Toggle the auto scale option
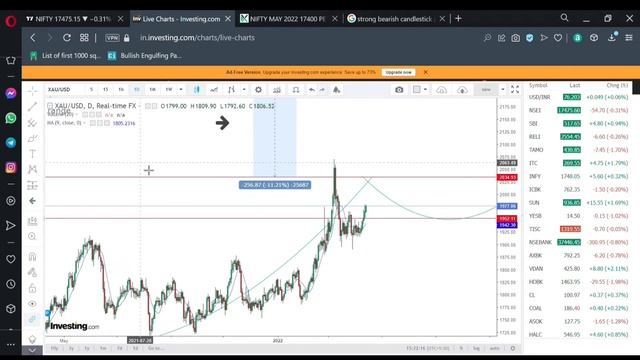The width and height of the screenshot is (640, 360). (494, 348)
